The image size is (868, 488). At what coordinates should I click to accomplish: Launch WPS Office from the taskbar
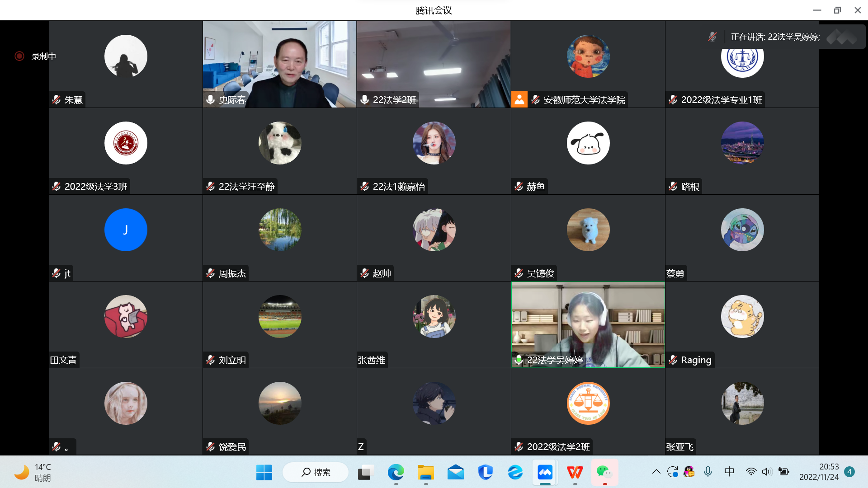click(575, 473)
